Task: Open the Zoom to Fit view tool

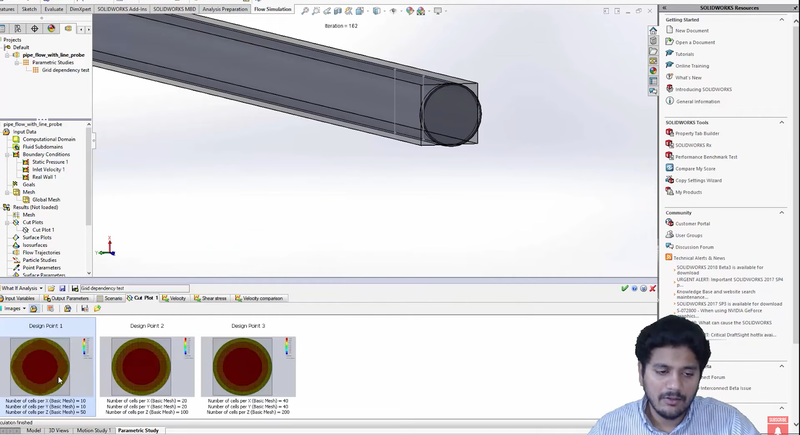Action: [305, 11]
